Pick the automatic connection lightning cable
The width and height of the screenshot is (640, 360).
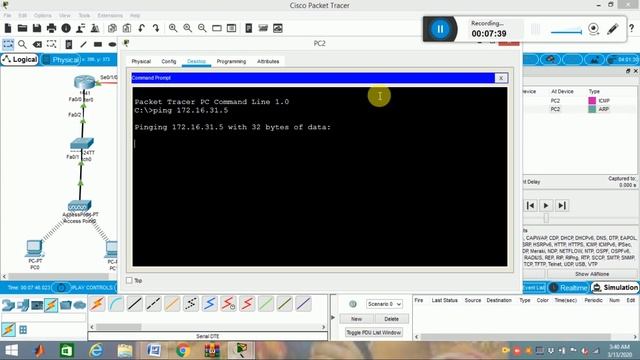coord(97,304)
